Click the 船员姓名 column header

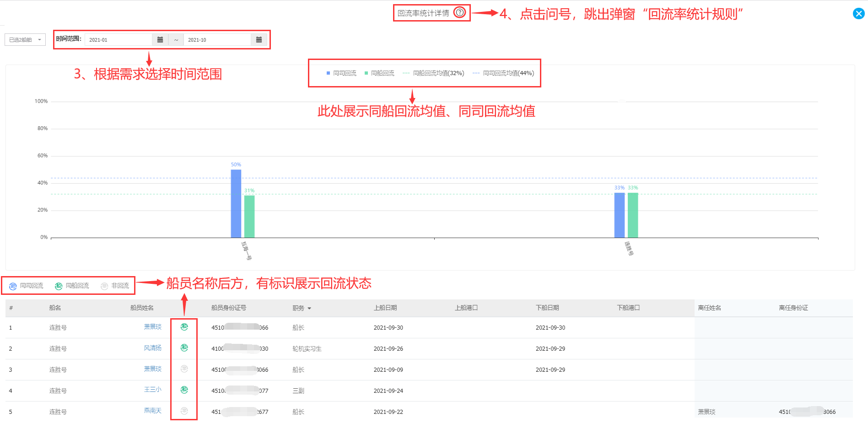pyautogui.click(x=142, y=308)
